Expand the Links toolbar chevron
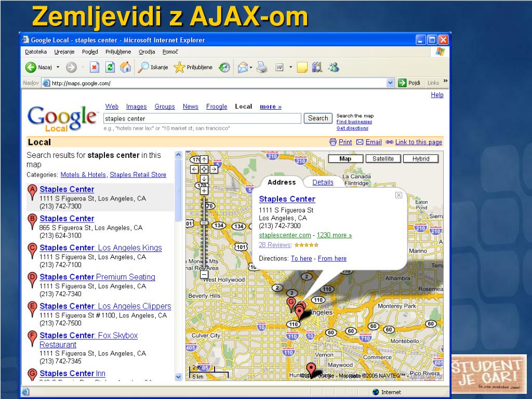The image size is (532, 399). [445, 81]
